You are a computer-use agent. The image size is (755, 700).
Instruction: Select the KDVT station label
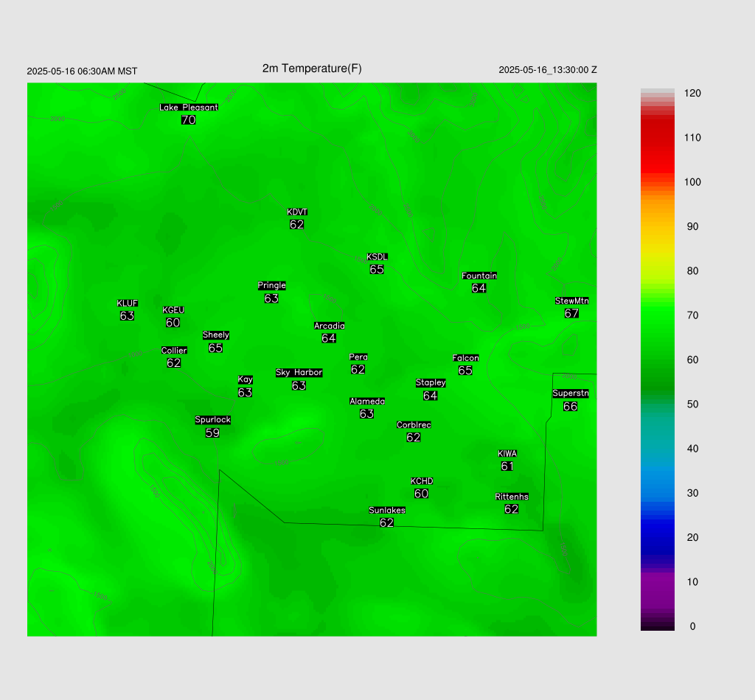coord(297,212)
